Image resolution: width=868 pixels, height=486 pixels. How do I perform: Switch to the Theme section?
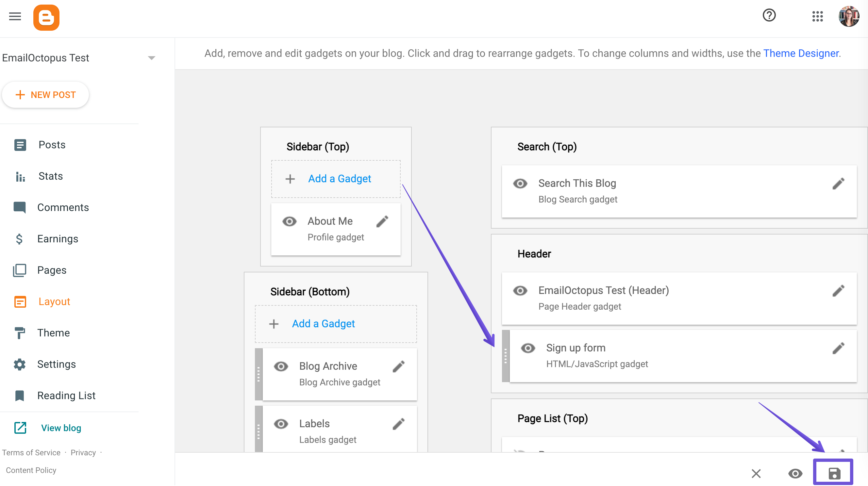click(53, 332)
